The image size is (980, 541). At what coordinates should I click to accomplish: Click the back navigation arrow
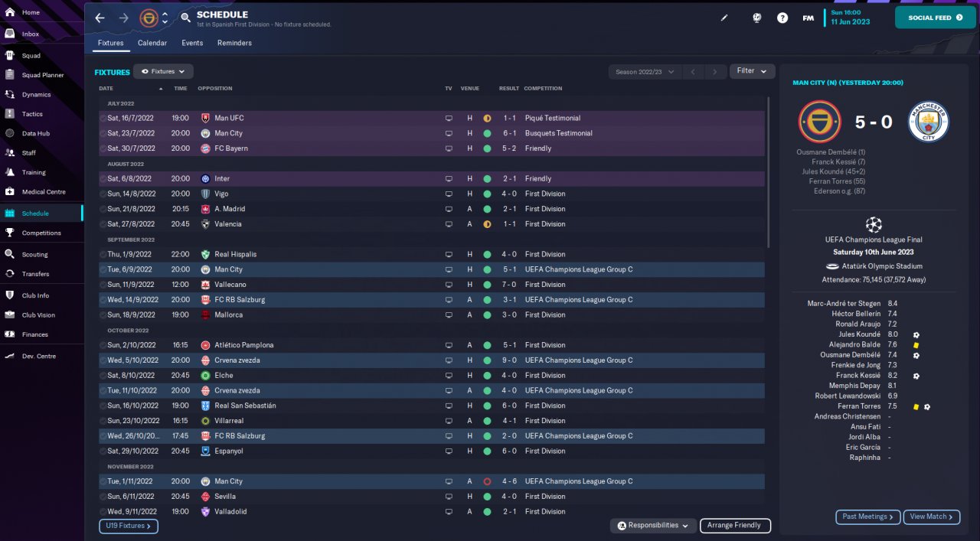point(100,17)
